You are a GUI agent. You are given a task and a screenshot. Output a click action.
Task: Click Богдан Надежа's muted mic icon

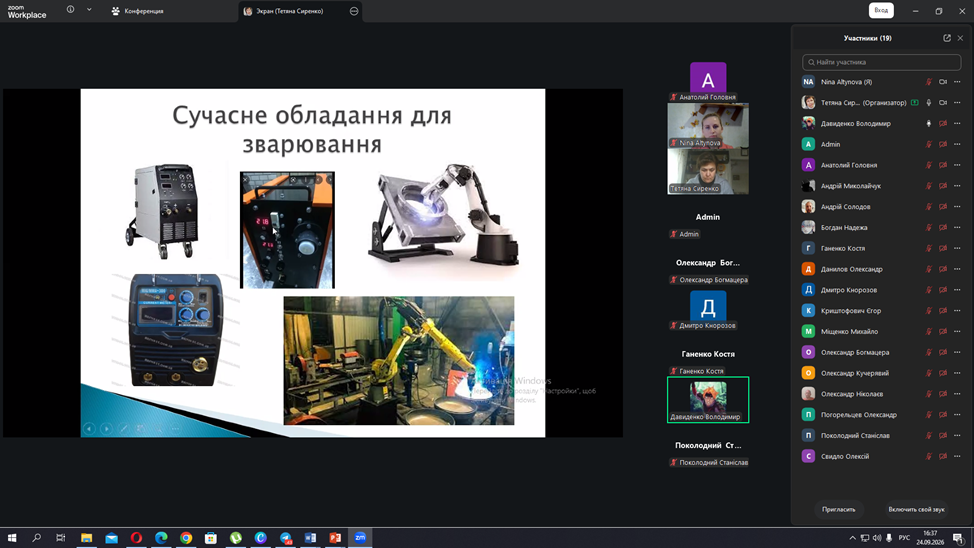coord(929,227)
